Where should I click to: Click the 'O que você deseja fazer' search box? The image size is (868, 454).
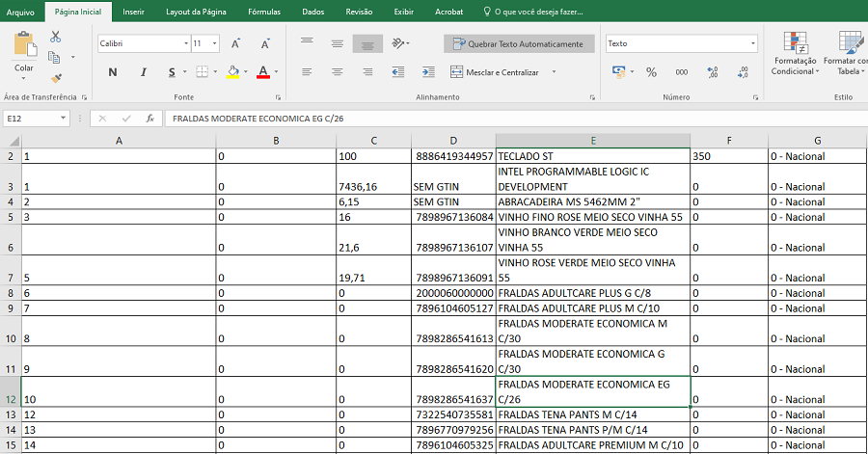(x=533, y=12)
